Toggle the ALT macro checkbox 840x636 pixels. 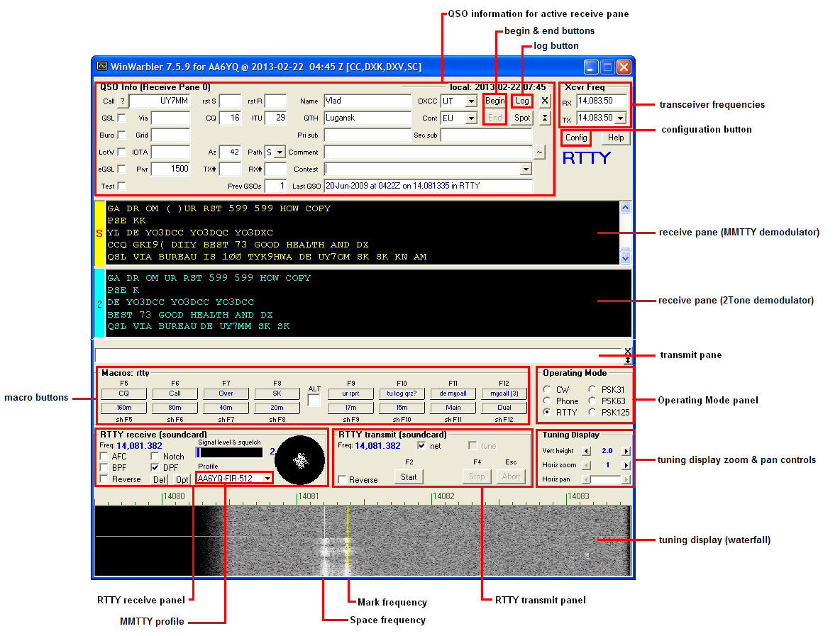pos(314,401)
